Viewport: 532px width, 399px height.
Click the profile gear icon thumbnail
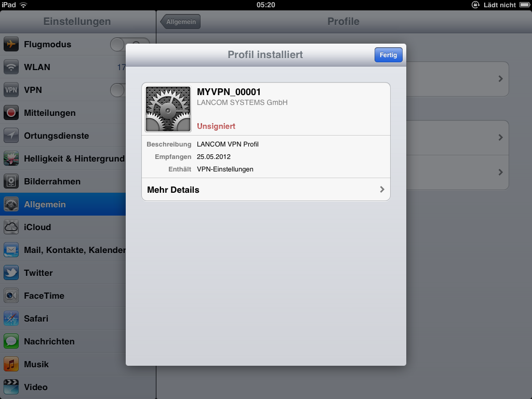click(168, 109)
